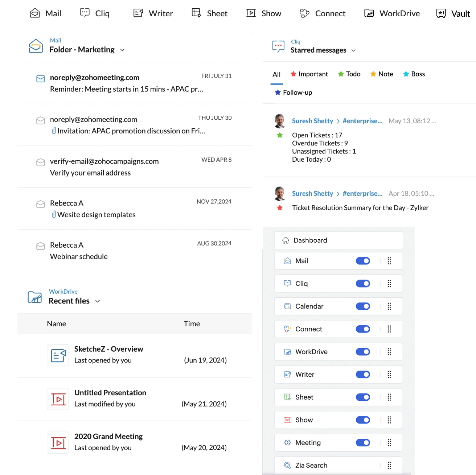Image resolution: width=476 pixels, height=475 pixels.
Task: Click drag handle for Calendar row
Action: pyautogui.click(x=389, y=306)
